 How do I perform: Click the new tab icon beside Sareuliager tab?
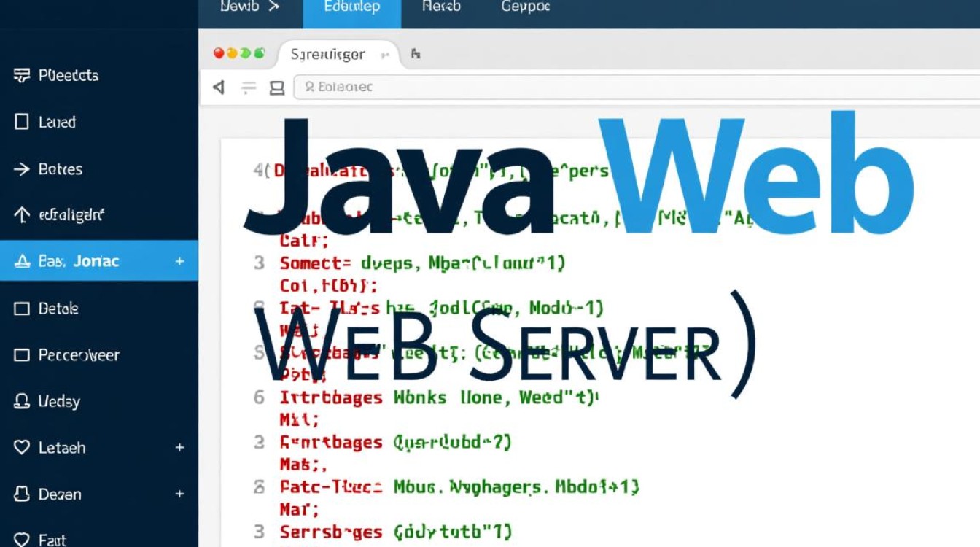(416, 54)
